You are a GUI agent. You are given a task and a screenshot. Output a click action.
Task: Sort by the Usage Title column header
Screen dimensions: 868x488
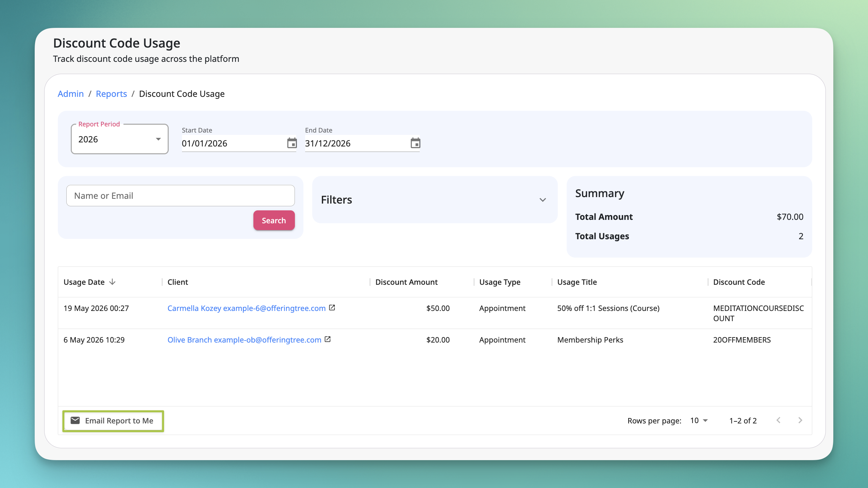[x=577, y=282]
